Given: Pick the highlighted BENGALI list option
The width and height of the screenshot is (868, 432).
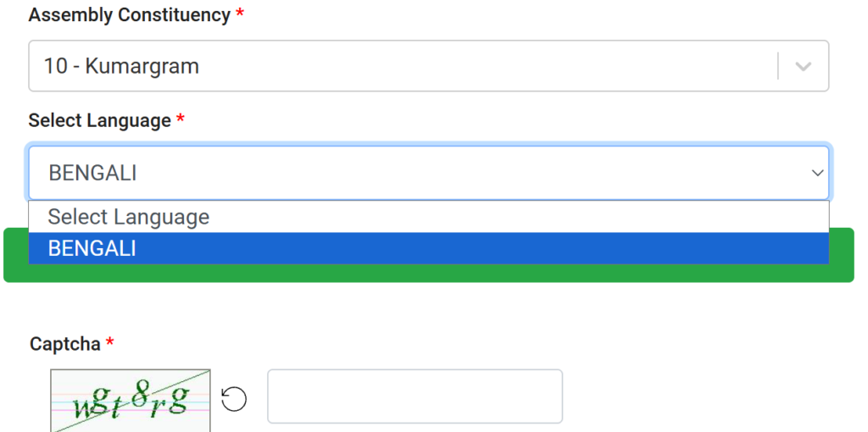Looking at the screenshot, I should (92, 248).
